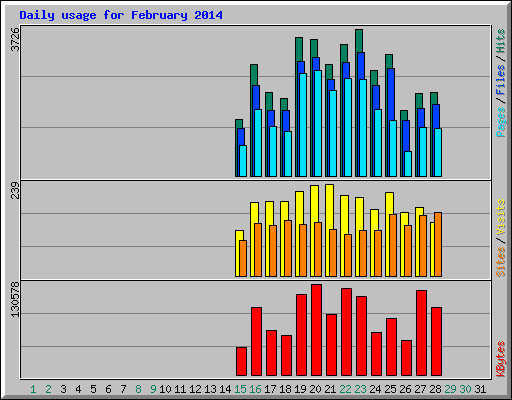Click the orange Sites bar for day 28
The image size is (512, 400).
pyautogui.click(x=438, y=244)
